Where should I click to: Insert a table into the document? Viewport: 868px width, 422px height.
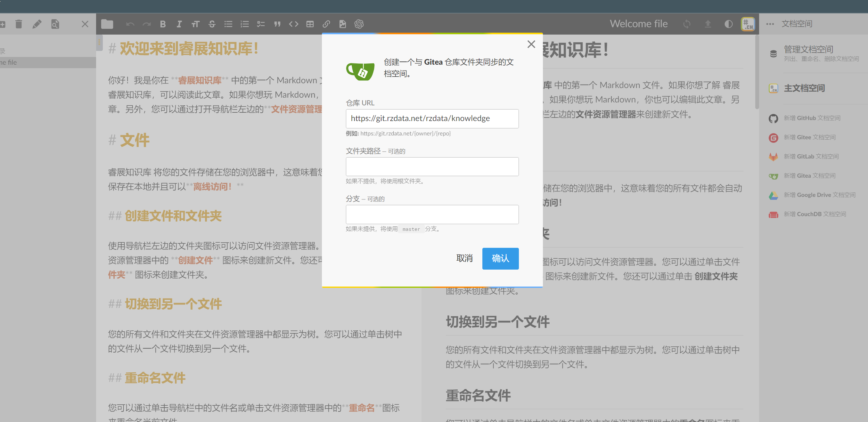[x=310, y=24]
